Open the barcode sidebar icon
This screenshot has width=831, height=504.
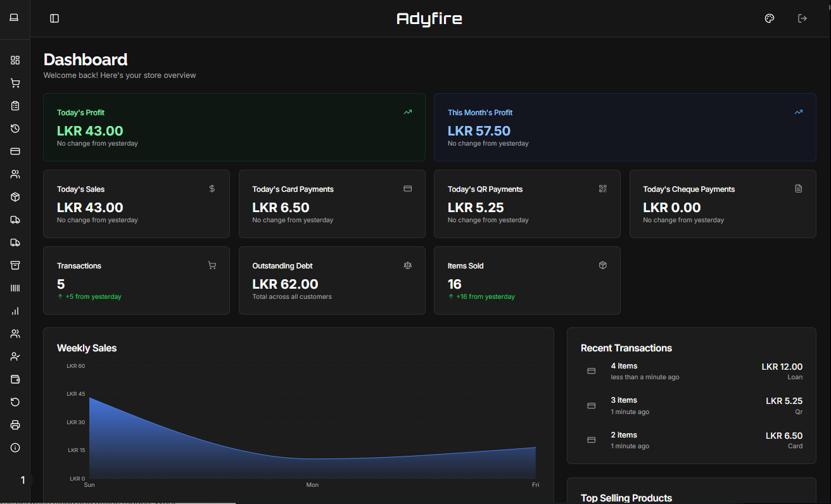click(x=15, y=288)
